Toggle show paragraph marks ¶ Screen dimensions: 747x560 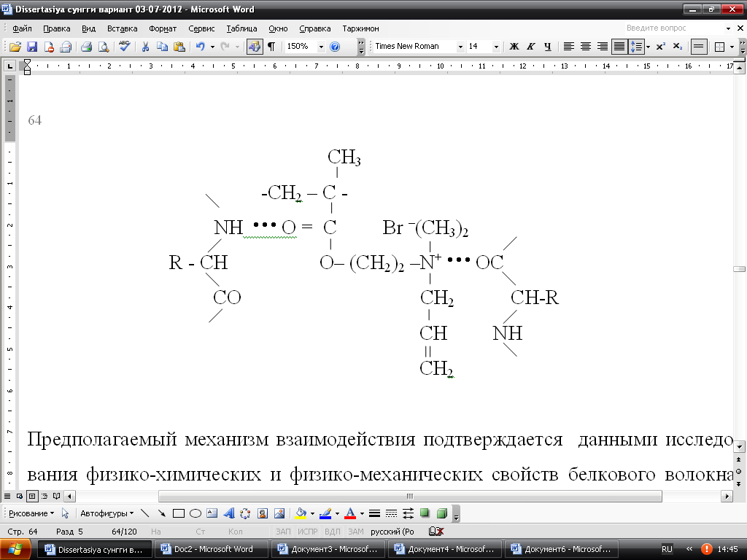coord(271,47)
